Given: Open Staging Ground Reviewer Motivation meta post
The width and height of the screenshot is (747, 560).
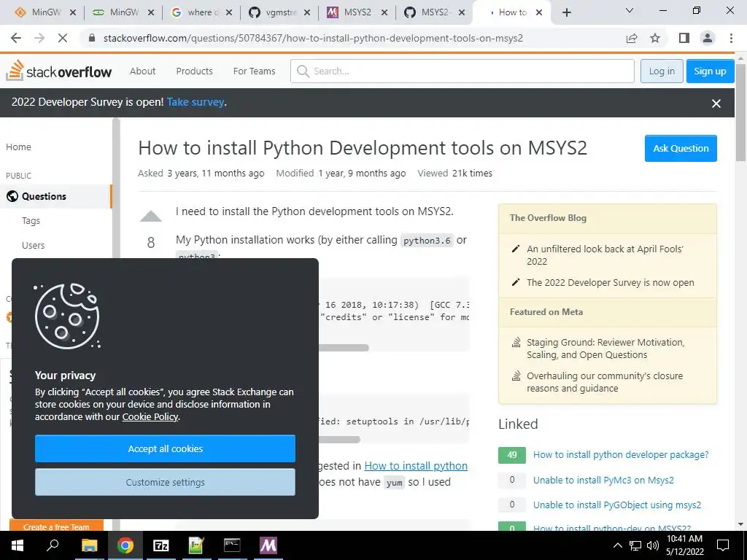Looking at the screenshot, I should [x=605, y=349].
